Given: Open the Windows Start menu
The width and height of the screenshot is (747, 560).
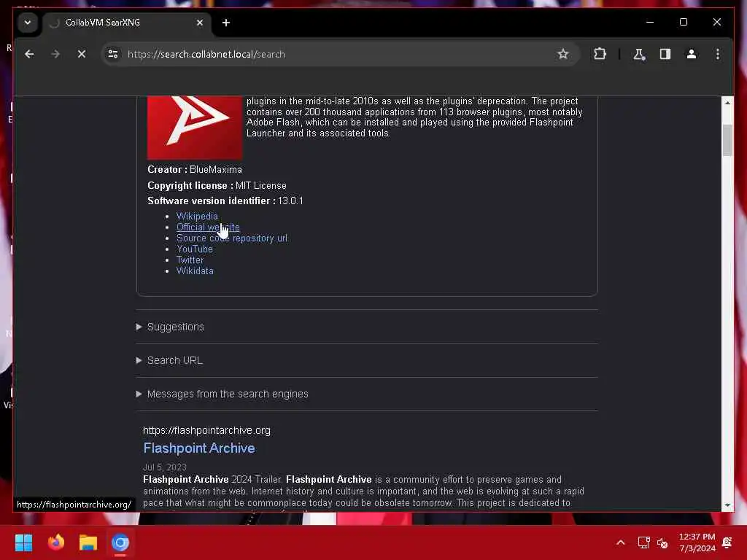Looking at the screenshot, I should pos(23,542).
